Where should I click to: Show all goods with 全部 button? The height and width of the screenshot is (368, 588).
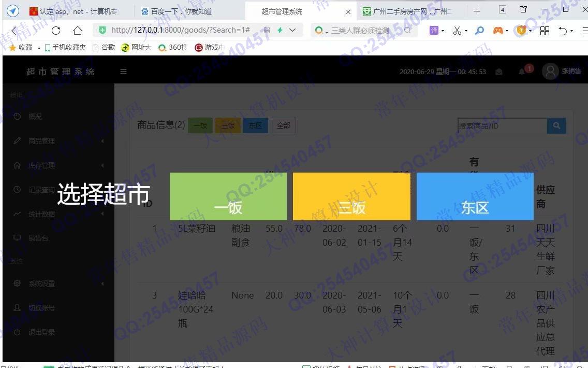coord(283,125)
